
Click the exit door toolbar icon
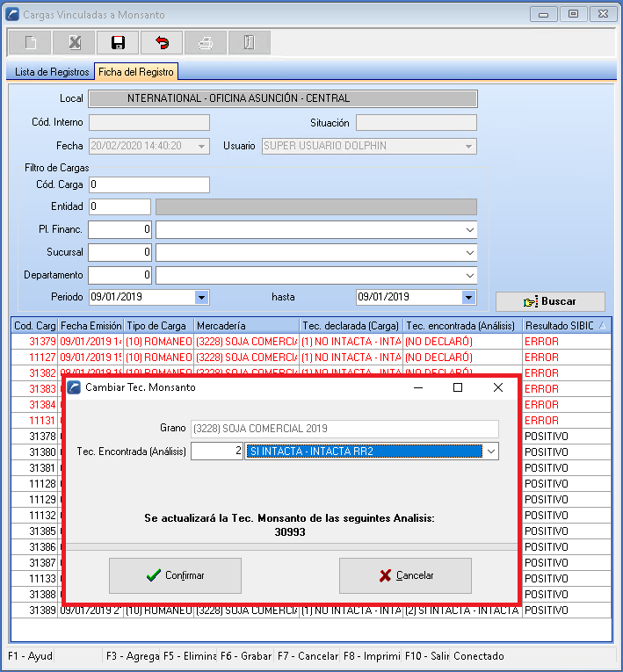(250, 42)
